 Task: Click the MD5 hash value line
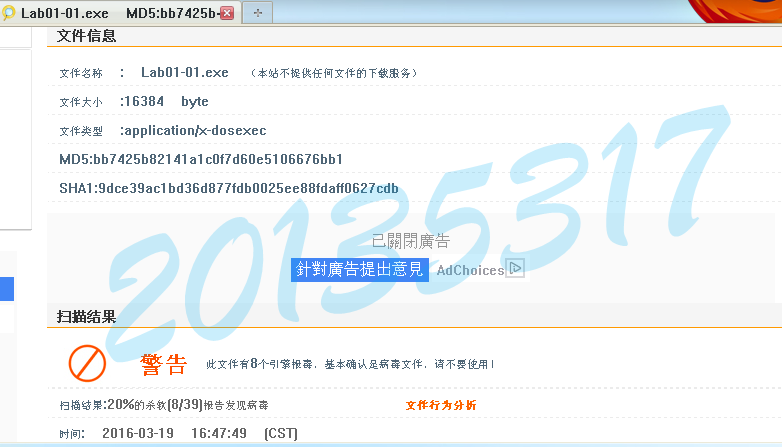click(x=201, y=159)
